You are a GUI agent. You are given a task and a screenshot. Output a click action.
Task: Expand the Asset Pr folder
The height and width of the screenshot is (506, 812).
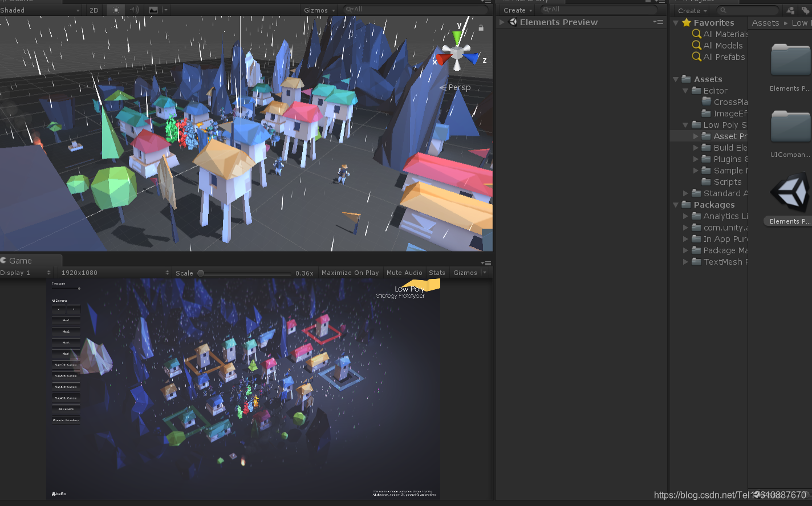coord(696,136)
